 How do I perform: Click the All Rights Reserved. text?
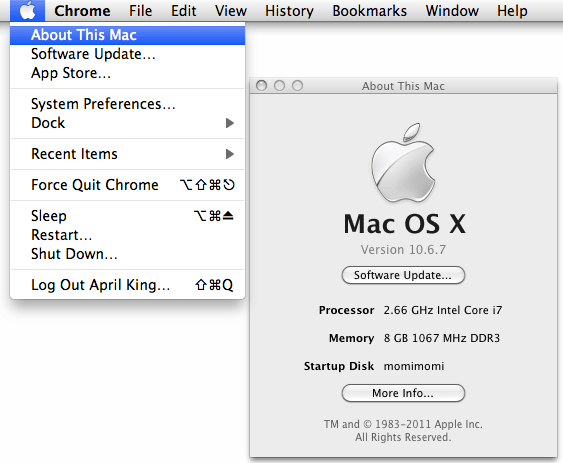click(x=403, y=437)
